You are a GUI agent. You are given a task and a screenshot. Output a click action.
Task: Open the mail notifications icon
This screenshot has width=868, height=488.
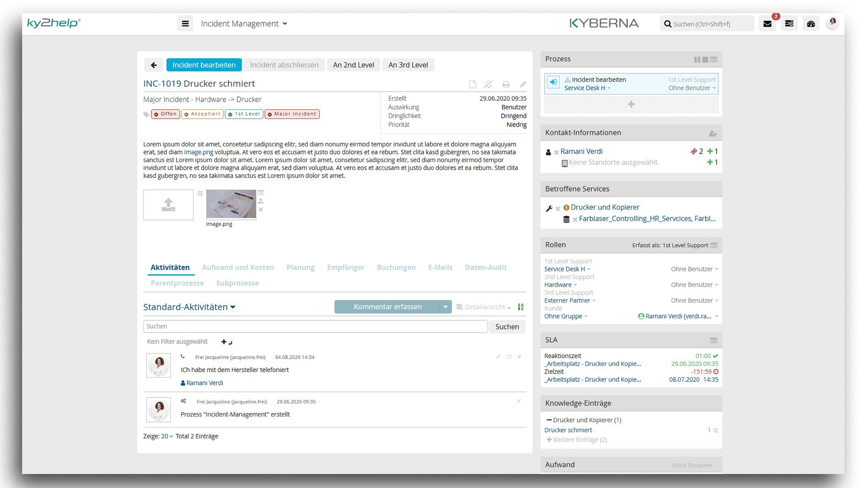pos(767,24)
